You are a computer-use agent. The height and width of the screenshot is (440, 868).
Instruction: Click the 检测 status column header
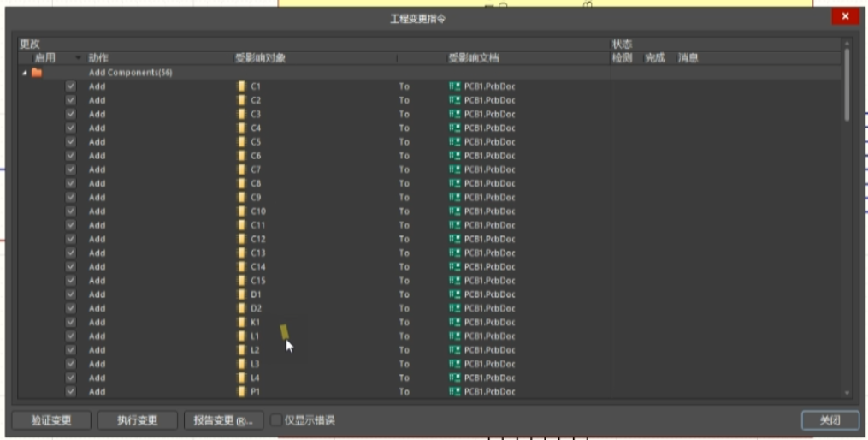click(623, 58)
